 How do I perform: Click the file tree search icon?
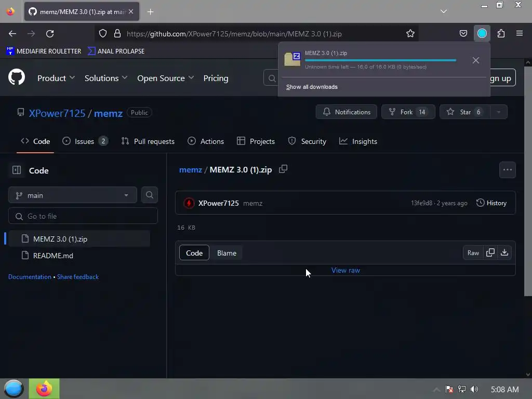click(150, 195)
